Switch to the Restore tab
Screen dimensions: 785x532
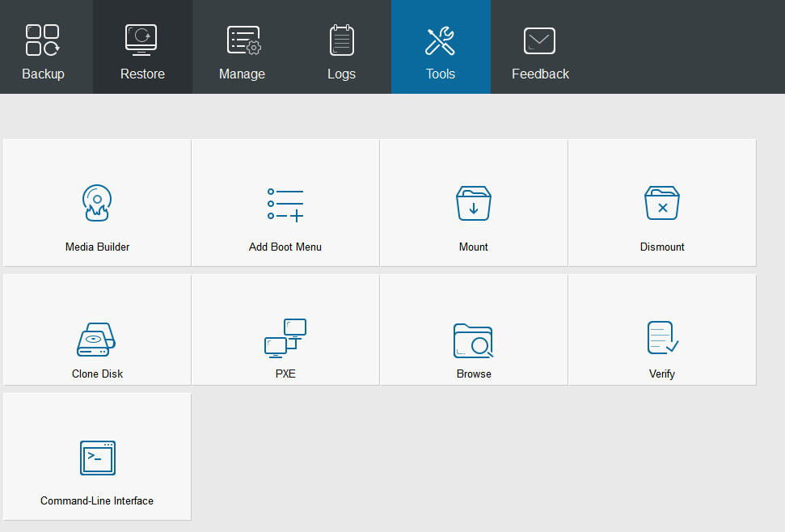[142, 47]
